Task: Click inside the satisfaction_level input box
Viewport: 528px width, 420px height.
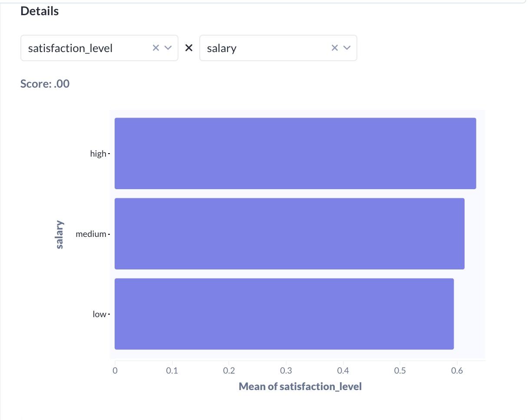Action: coord(78,48)
